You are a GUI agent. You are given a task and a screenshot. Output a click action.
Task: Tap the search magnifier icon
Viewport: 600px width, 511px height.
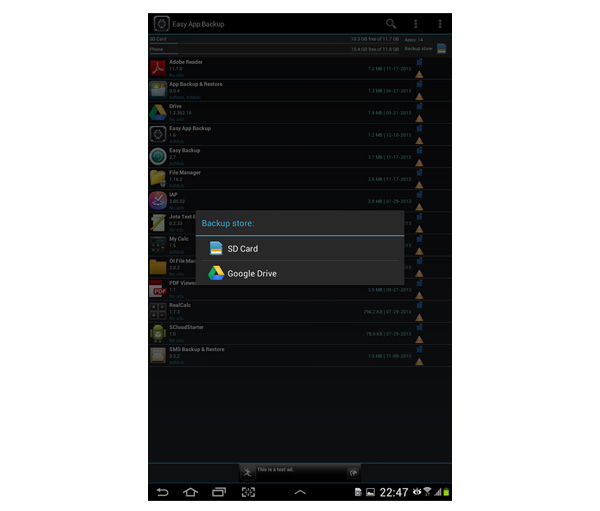(391, 24)
